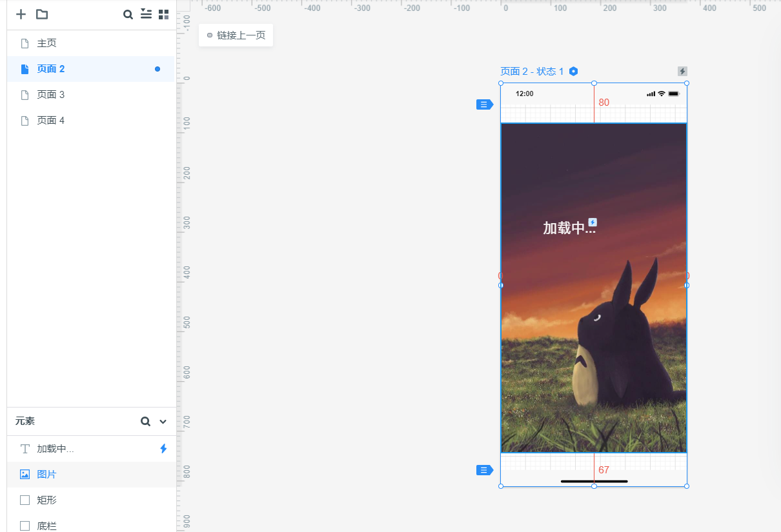Select the 加载中... text layer

click(91, 449)
